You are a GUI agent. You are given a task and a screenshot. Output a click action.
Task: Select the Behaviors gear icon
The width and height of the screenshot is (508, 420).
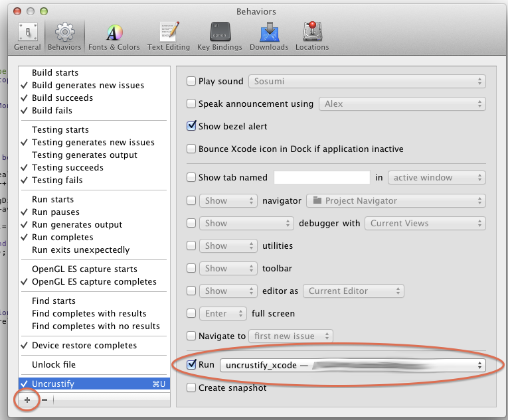[x=64, y=36]
